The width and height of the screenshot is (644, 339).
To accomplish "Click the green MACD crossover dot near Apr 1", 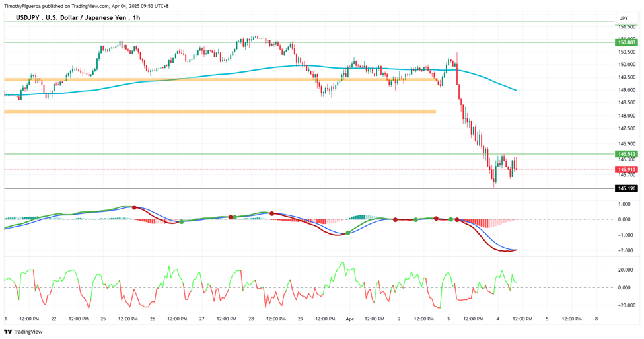I will [348, 233].
